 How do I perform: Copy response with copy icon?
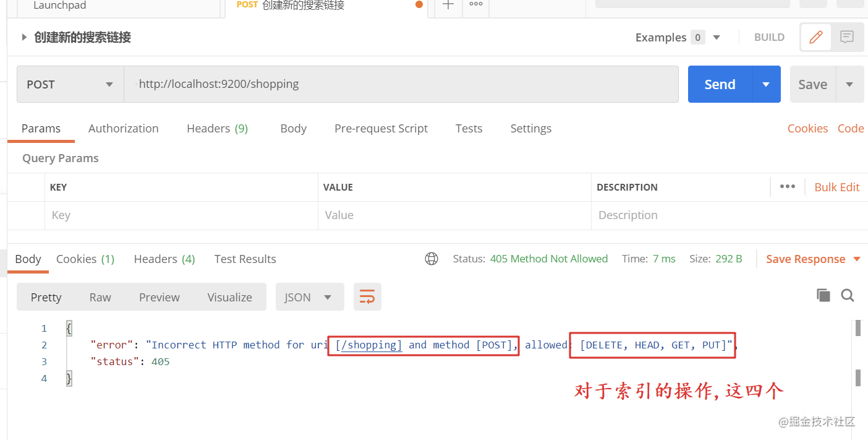point(823,295)
